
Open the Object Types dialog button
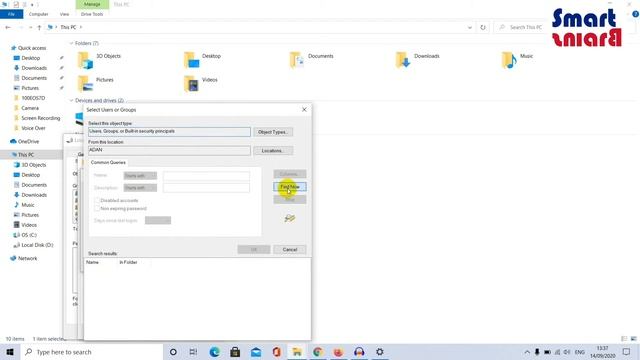coord(273,132)
